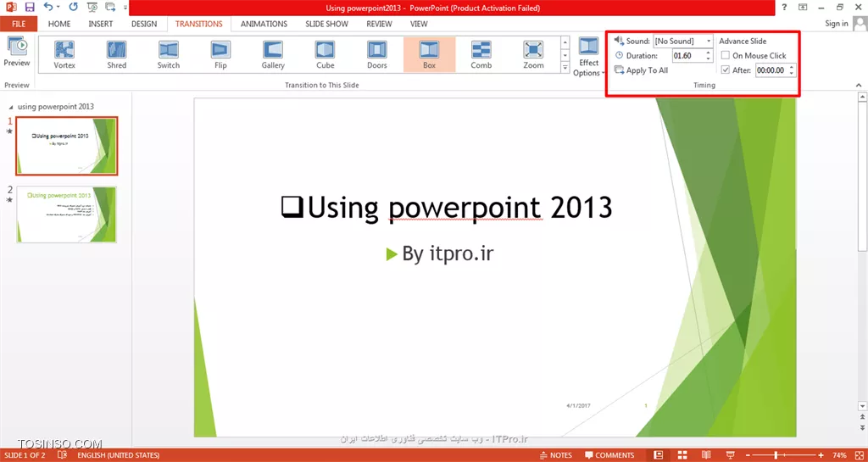Select the Flip transition
This screenshot has height=462, width=868.
click(x=220, y=54)
